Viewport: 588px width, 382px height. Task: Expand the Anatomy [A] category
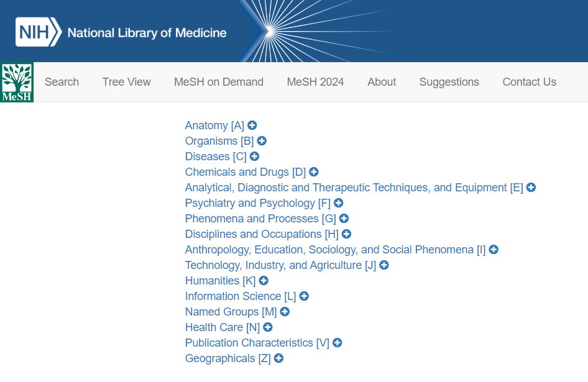coord(252,125)
